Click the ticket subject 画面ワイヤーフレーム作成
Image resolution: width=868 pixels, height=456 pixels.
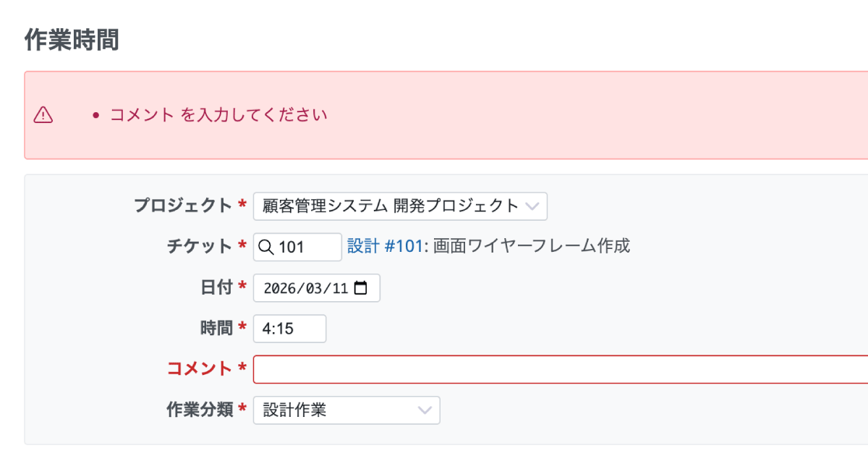click(532, 246)
